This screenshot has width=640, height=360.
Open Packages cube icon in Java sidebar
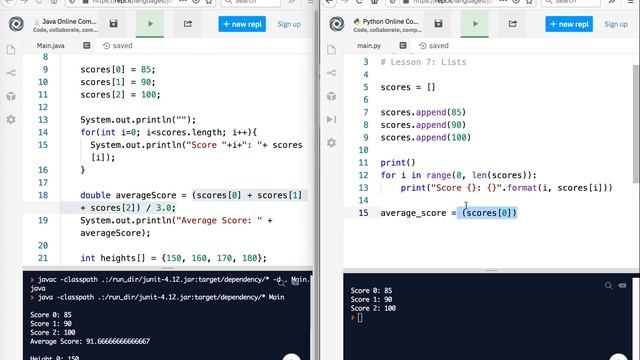click(x=11, y=96)
